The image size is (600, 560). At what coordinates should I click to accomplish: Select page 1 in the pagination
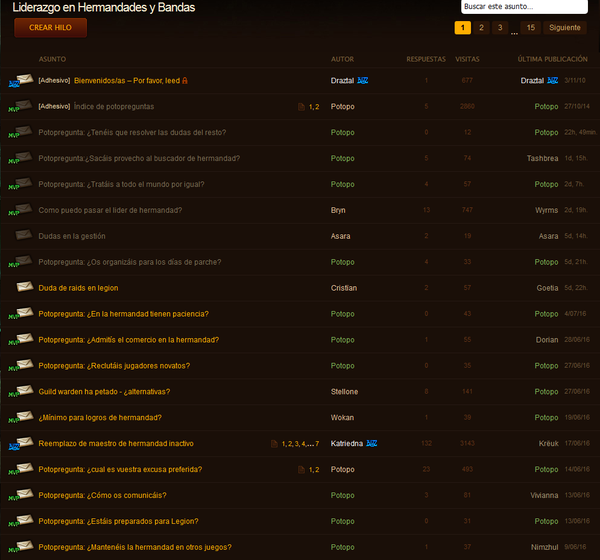click(463, 28)
